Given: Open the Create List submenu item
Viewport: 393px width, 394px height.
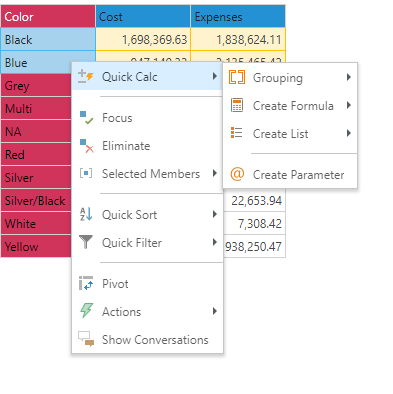Looking at the screenshot, I should [x=290, y=134].
